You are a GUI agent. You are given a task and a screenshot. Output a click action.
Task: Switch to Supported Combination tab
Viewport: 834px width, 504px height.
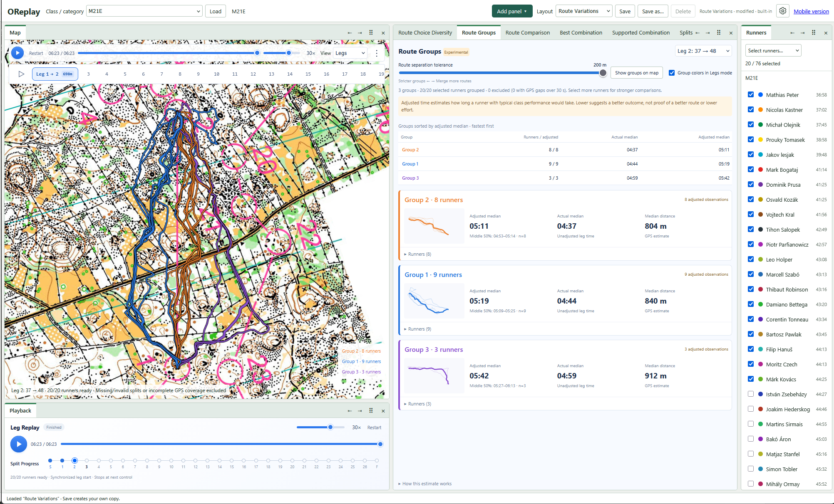(x=640, y=33)
